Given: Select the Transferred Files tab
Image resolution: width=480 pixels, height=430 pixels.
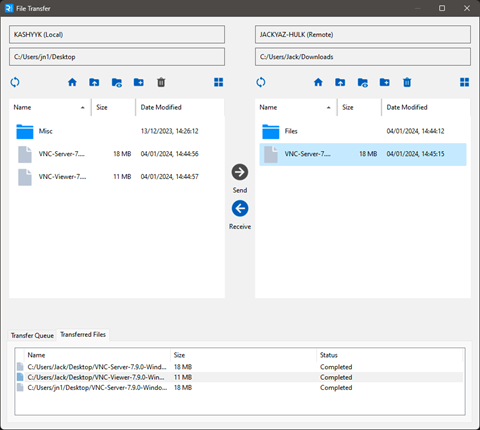Looking at the screenshot, I should 83,334.
